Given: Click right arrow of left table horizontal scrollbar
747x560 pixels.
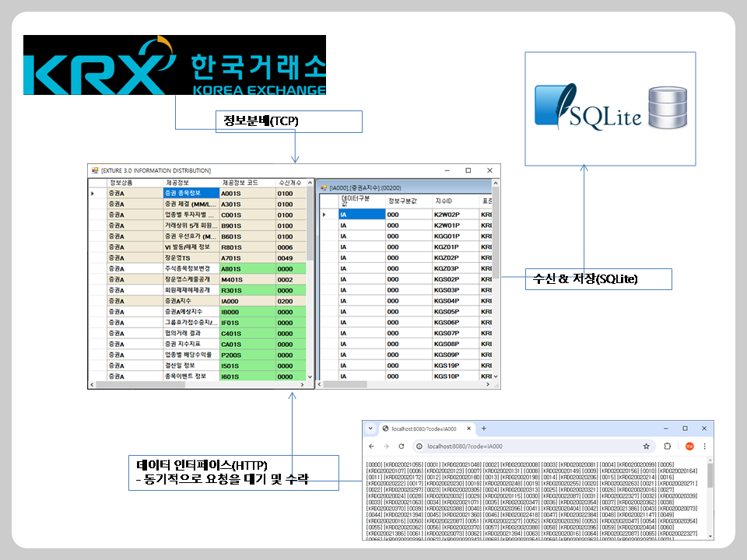Looking at the screenshot, I should point(302,384).
